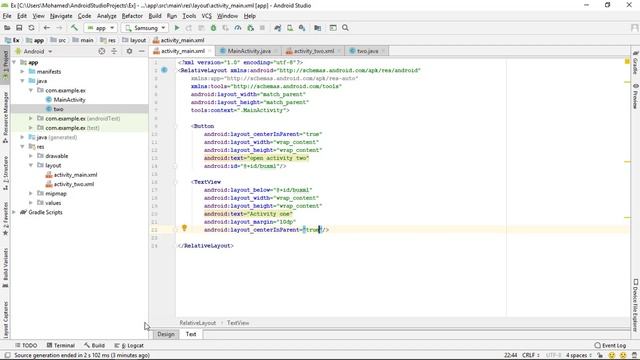Open the VCS menu

pyautogui.click(x=207, y=16)
